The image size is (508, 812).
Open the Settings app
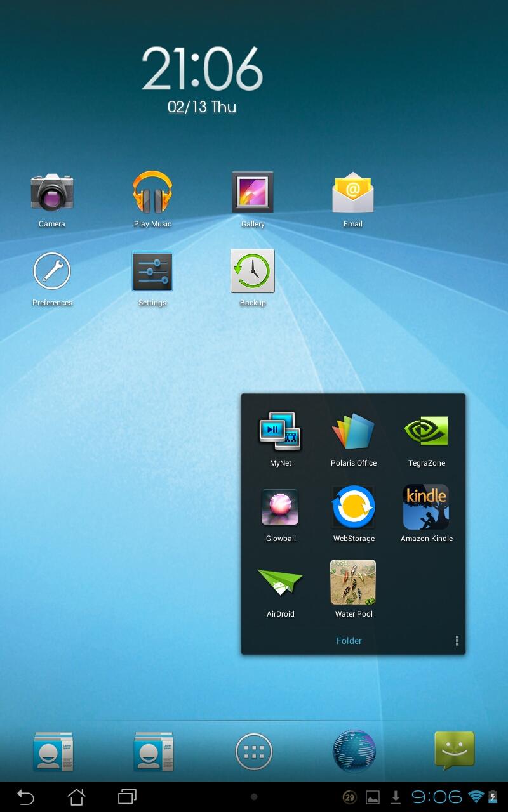coord(152,271)
